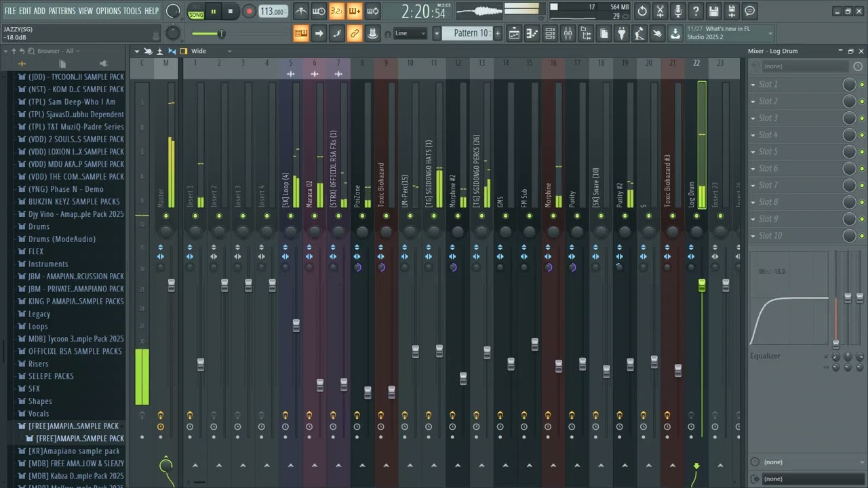Click the auto scrolling arrow icon
This screenshot has height=488, width=868.
click(x=319, y=33)
